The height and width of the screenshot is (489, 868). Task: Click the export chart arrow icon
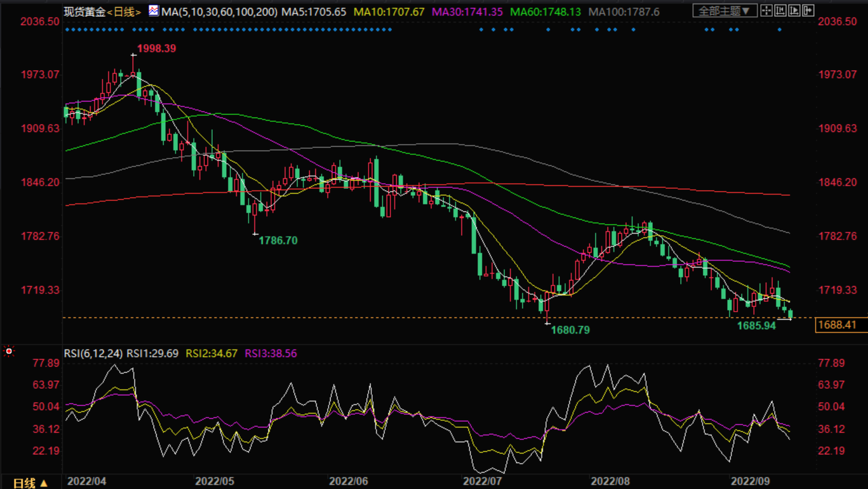tap(808, 10)
